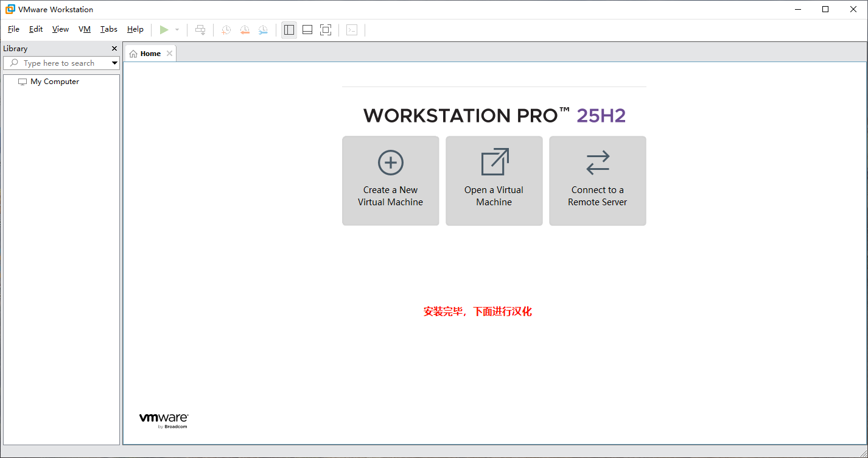Maximize the VMware Workstation window
Image resolution: width=868 pixels, height=458 pixels.
[x=825, y=9]
